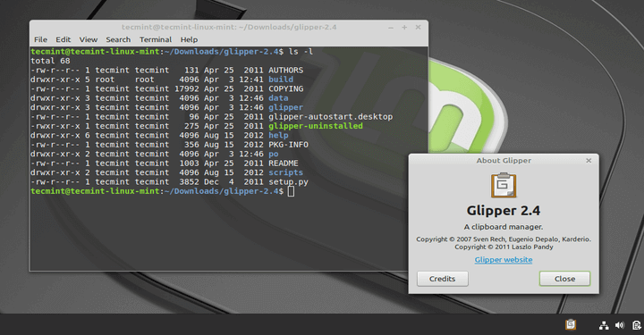Click the green glipper-uninstalled entry
Image resolution: width=644 pixels, height=335 pixels.
pos(316,126)
